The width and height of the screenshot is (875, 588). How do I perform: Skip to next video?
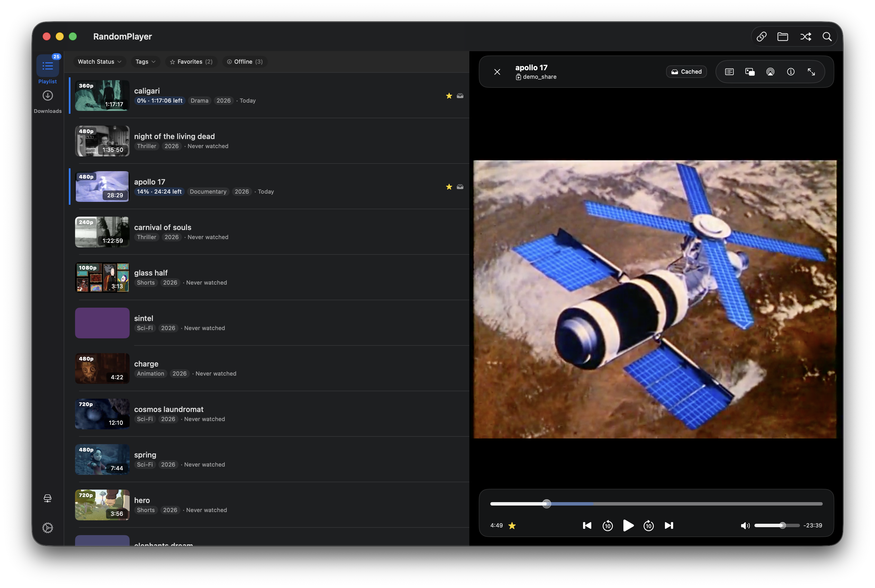(x=669, y=526)
